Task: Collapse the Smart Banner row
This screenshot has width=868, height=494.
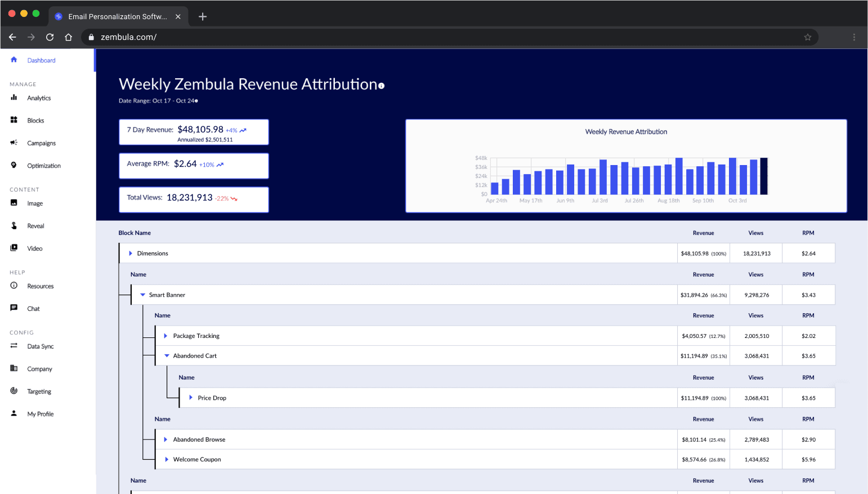Action: pos(143,295)
